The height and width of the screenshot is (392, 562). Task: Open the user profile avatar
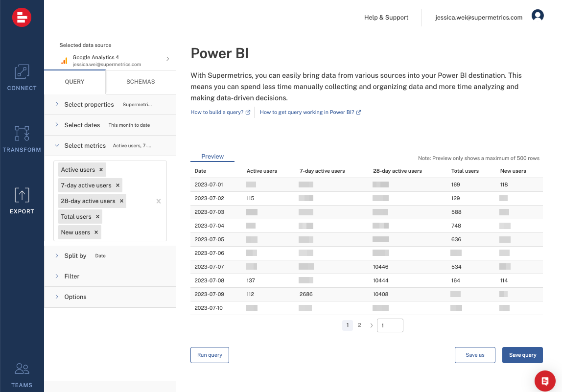(x=538, y=16)
